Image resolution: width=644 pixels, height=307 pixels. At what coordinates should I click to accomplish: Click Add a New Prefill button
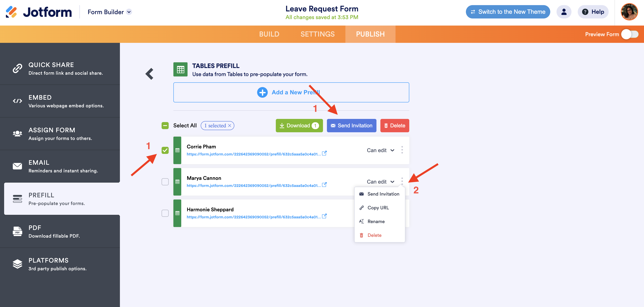pos(291,92)
